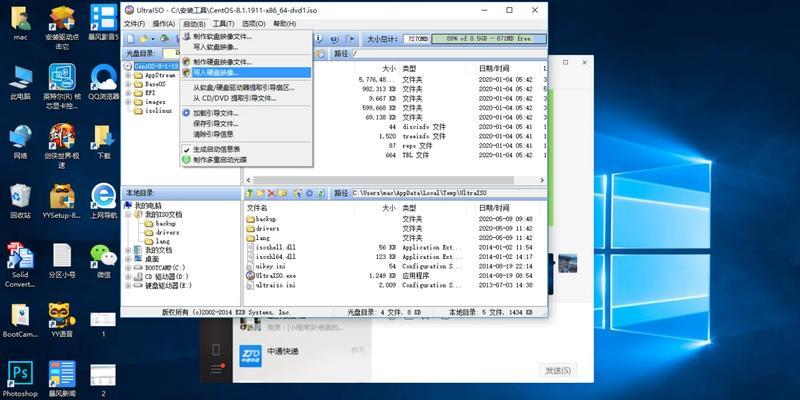
Task: Open the 操作(A) menu
Action: pyautogui.click(x=164, y=24)
